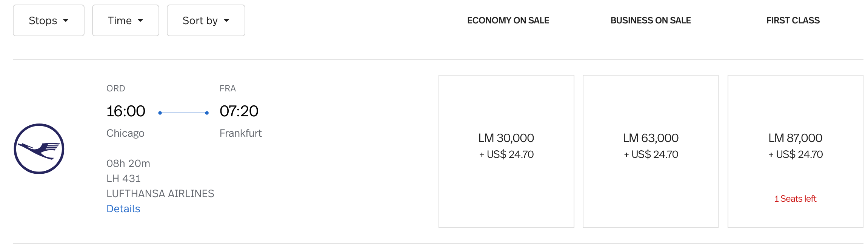Image resolution: width=868 pixels, height=247 pixels.
Task: Click the 16:00 departure time
Action: 126,111
